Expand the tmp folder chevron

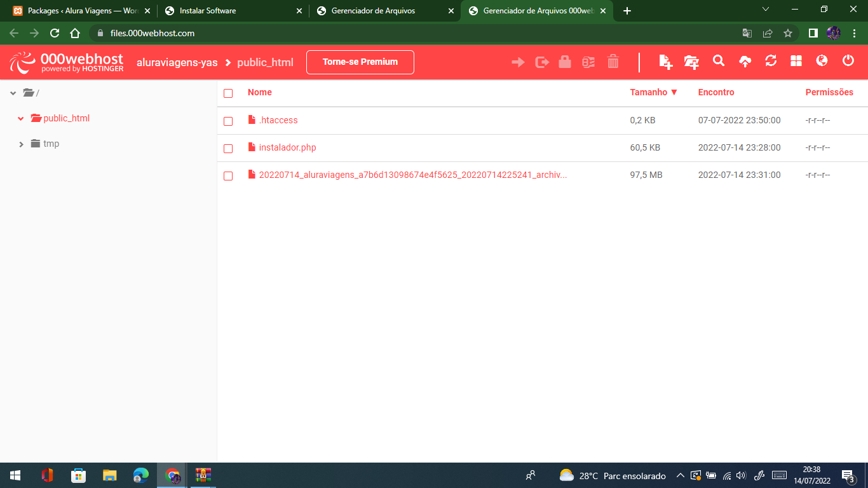[22, 144]
